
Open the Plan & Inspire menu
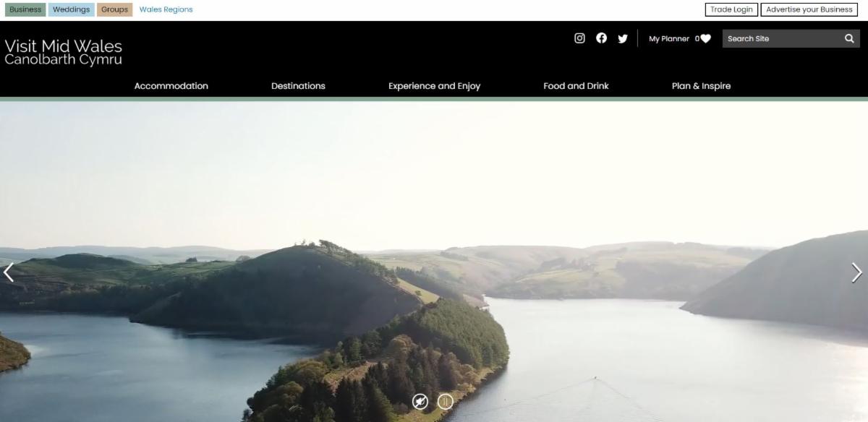coord(701,86)
